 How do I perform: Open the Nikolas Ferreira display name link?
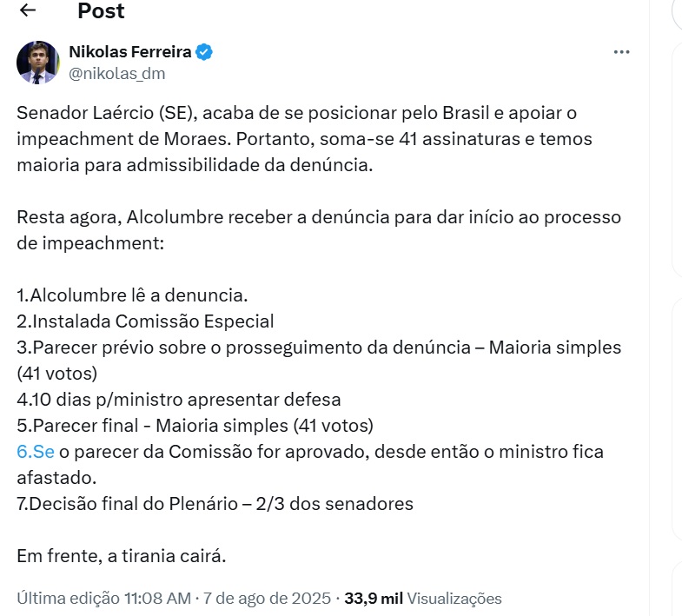click(x=130, y=52)
